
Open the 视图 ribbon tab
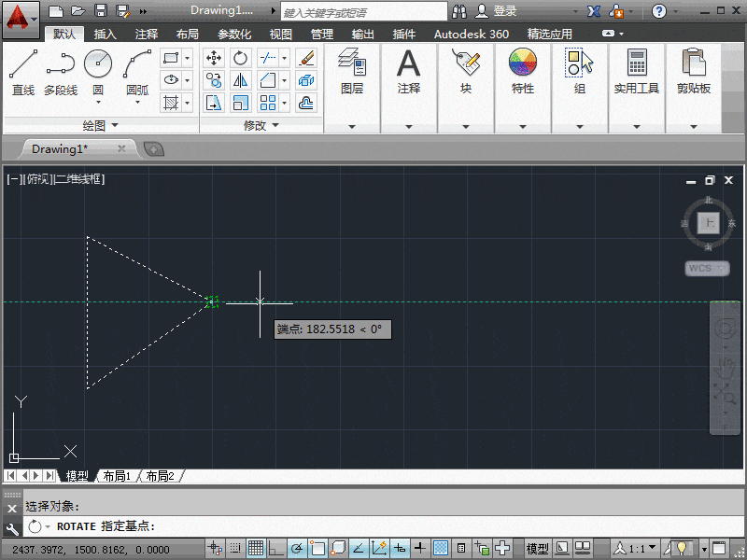pyautogui.click(x=281, y=33)
